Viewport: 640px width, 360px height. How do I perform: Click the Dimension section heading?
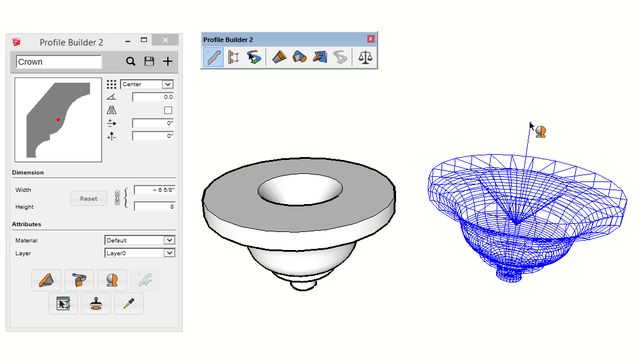coord(28,172)
